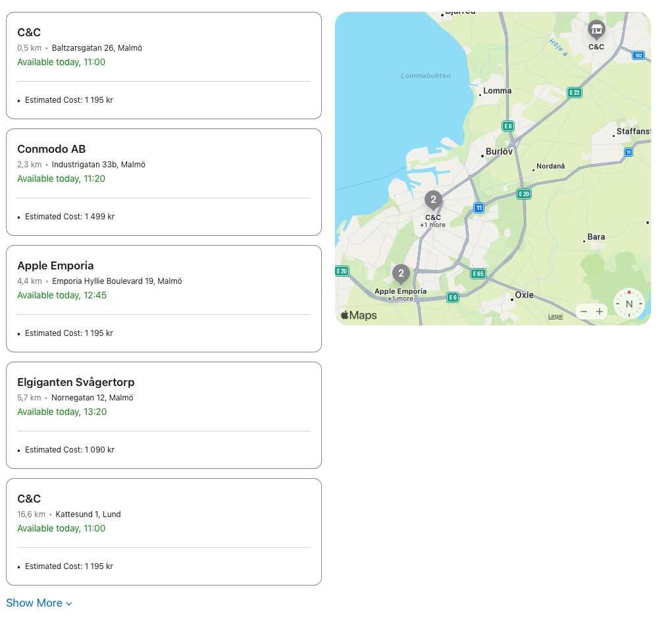The width and height of the screenshot is (672, 631).
Task: Click Estimated Cost: 1 090 kr
Action: pos(70,450)
